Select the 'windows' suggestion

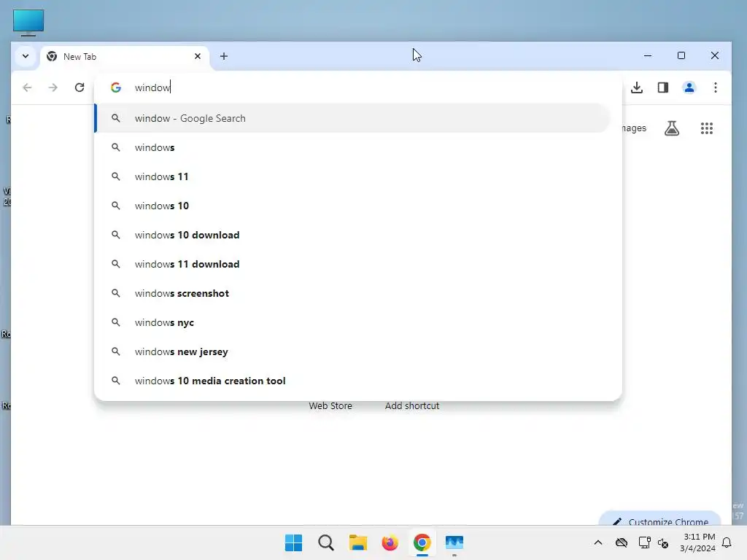[x=352, y=147]
